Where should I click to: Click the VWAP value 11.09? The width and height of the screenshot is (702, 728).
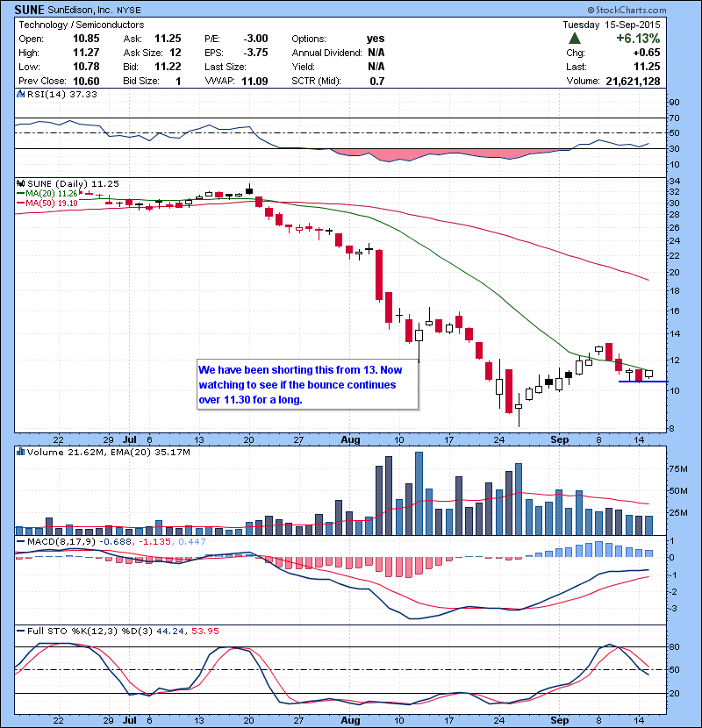254,81
